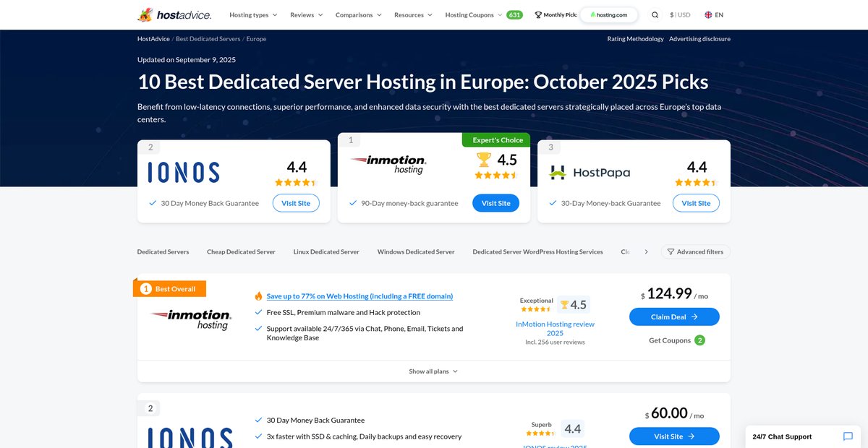Click the HostPapa logo card
This screenshot has height=448, width=868.
590,173
